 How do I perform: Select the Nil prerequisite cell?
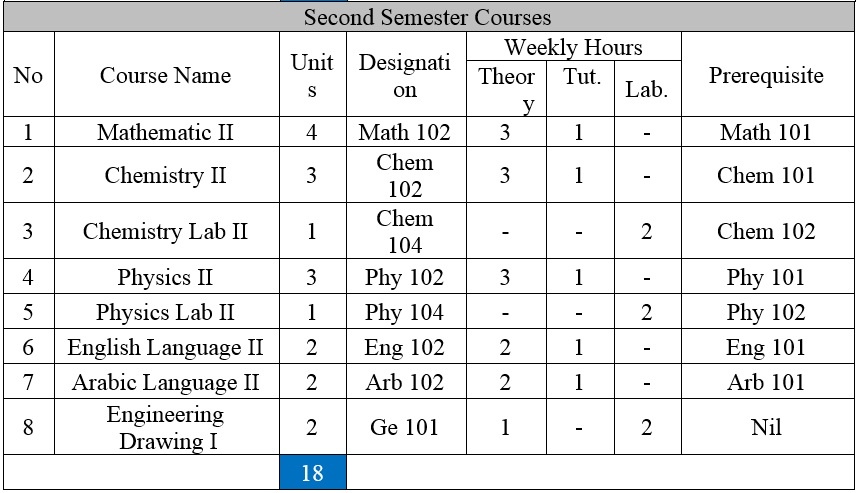767,427
